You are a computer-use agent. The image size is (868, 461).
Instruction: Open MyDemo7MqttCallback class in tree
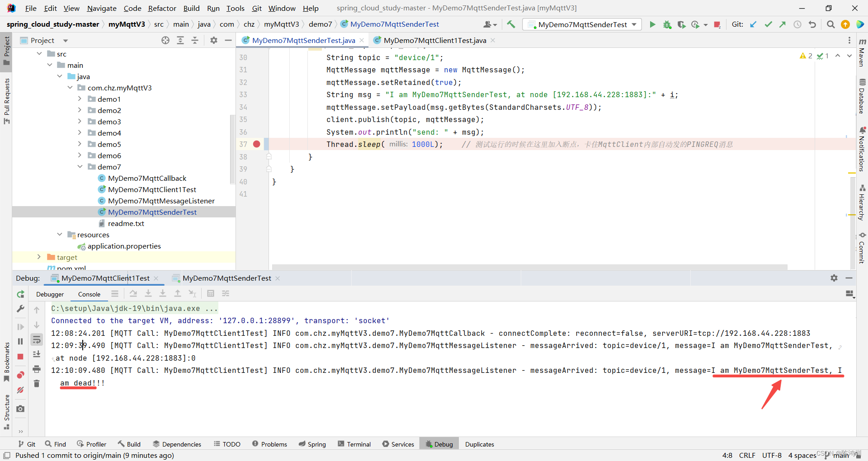click(147, 178)
